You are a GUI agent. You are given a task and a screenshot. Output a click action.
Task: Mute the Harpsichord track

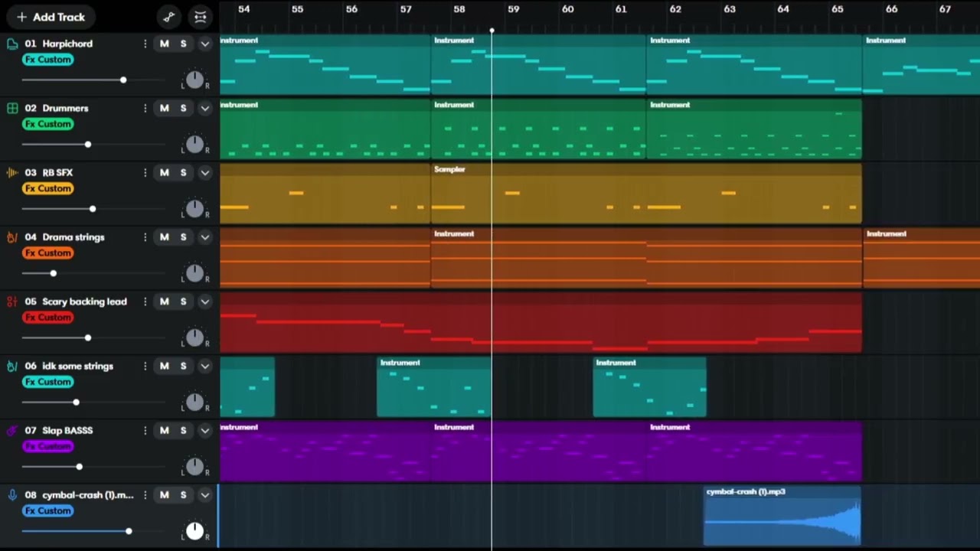[x=164, y=44]
